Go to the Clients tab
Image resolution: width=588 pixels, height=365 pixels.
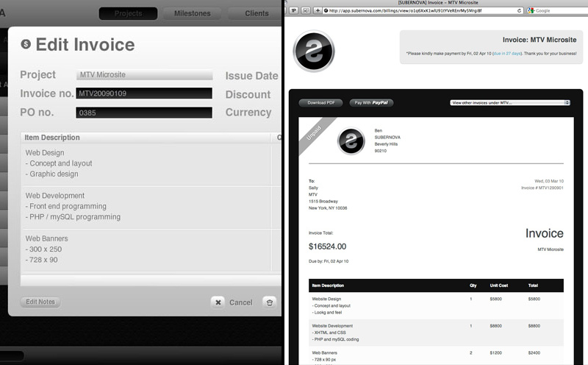coord(257,13)
